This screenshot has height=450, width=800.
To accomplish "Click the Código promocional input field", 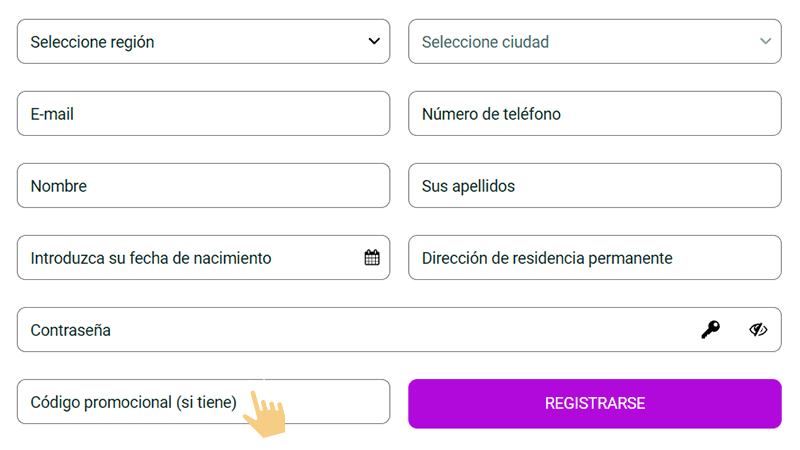I will pyautogui.click(x=320, y=402).
